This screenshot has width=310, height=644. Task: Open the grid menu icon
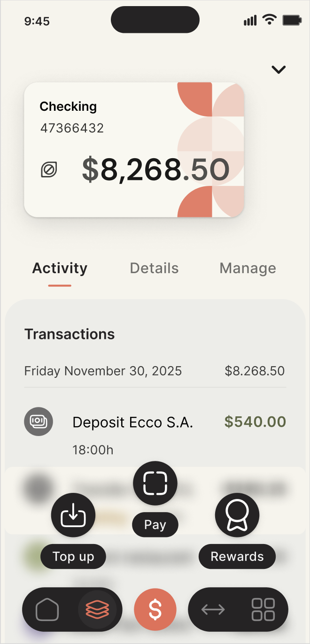(x=263, y=610)
